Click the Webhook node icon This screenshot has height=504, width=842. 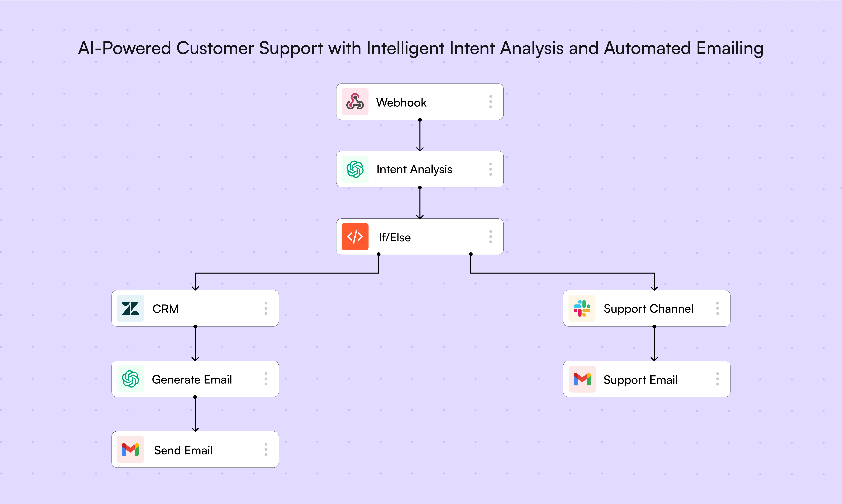click(355, 102)
